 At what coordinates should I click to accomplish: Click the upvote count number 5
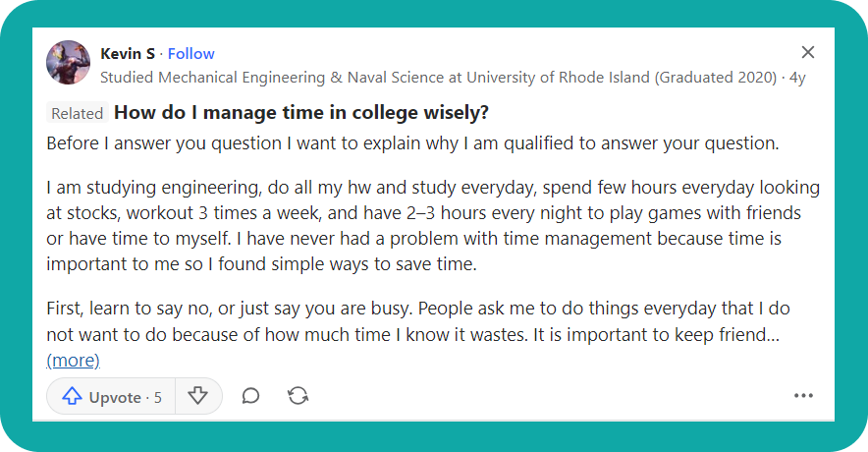click(157, 397)
